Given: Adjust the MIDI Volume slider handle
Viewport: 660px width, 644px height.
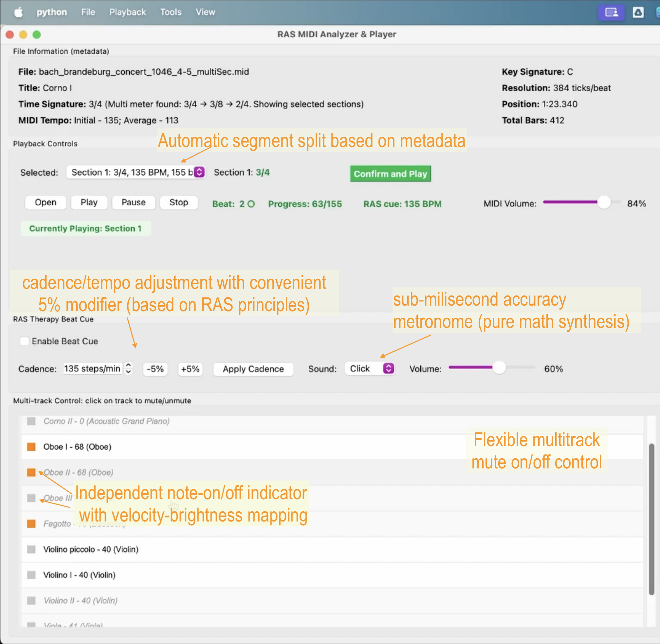Looking at the screenshot, I should click(604, 202).
